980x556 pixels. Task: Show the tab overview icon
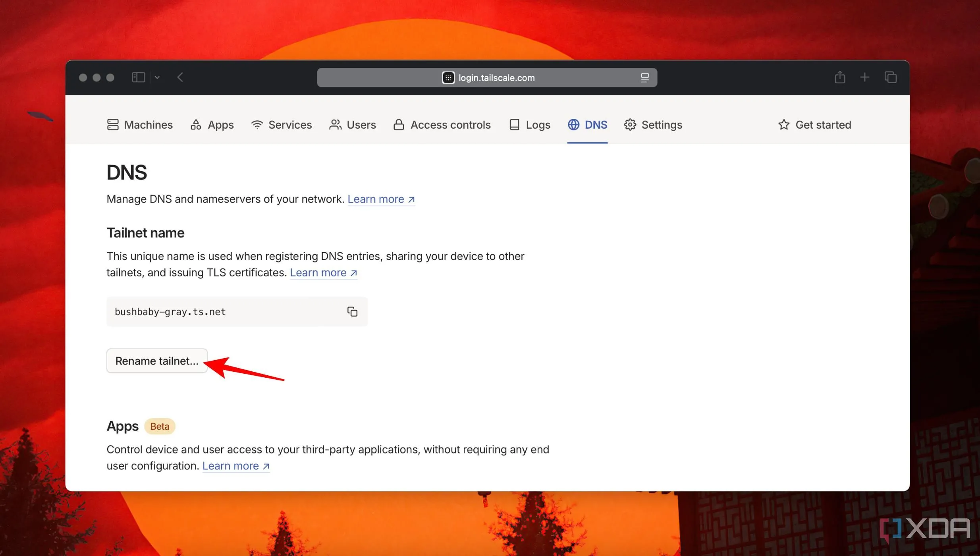tap(891, 77)
